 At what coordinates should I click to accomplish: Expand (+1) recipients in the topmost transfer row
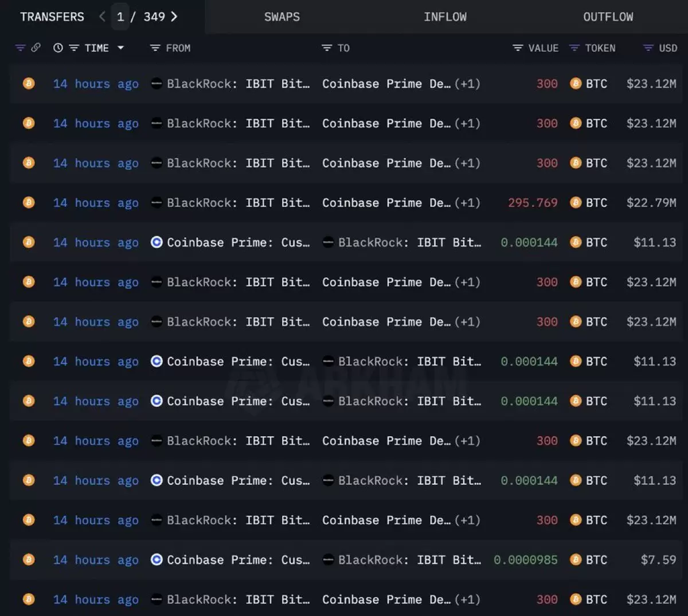467,84
